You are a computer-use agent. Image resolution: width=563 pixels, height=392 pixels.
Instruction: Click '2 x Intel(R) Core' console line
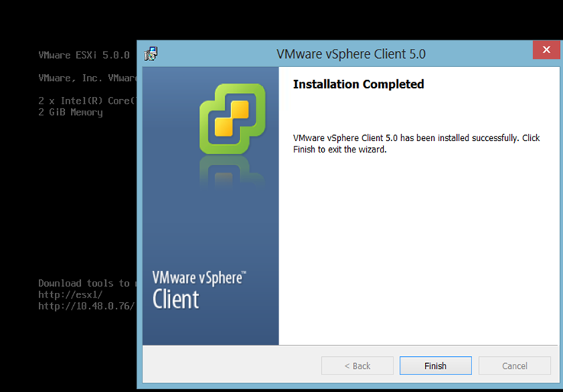click(87, 101)
